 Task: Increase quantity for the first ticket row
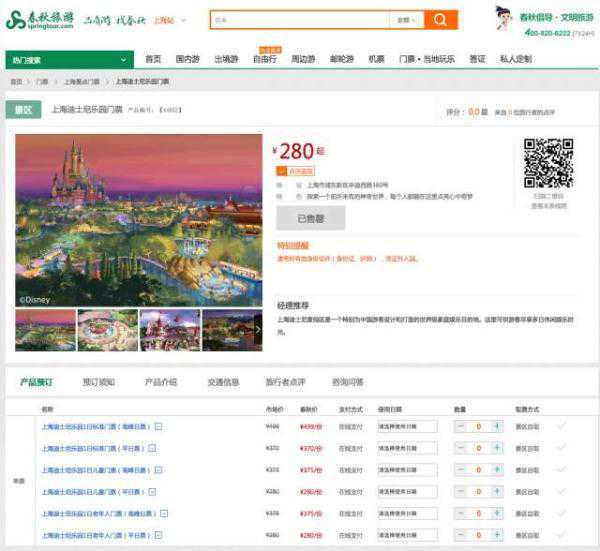[497, 426]
